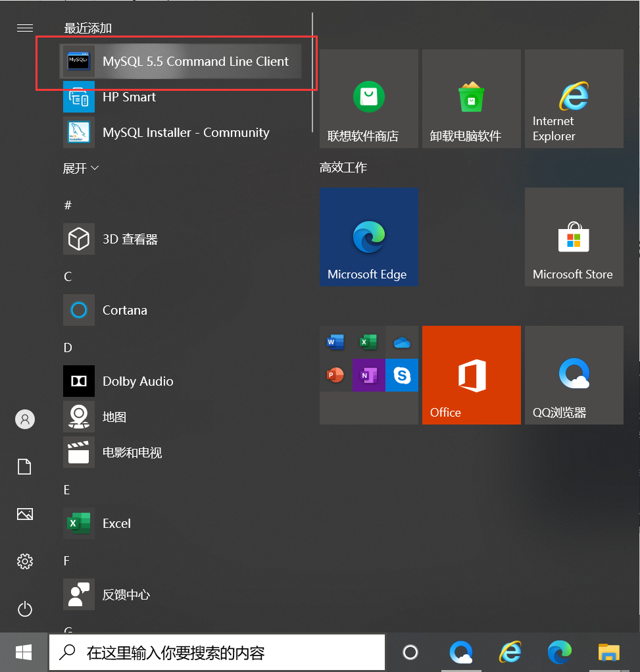
Task: Click the taskbar search box
Action: coord(217,652)
